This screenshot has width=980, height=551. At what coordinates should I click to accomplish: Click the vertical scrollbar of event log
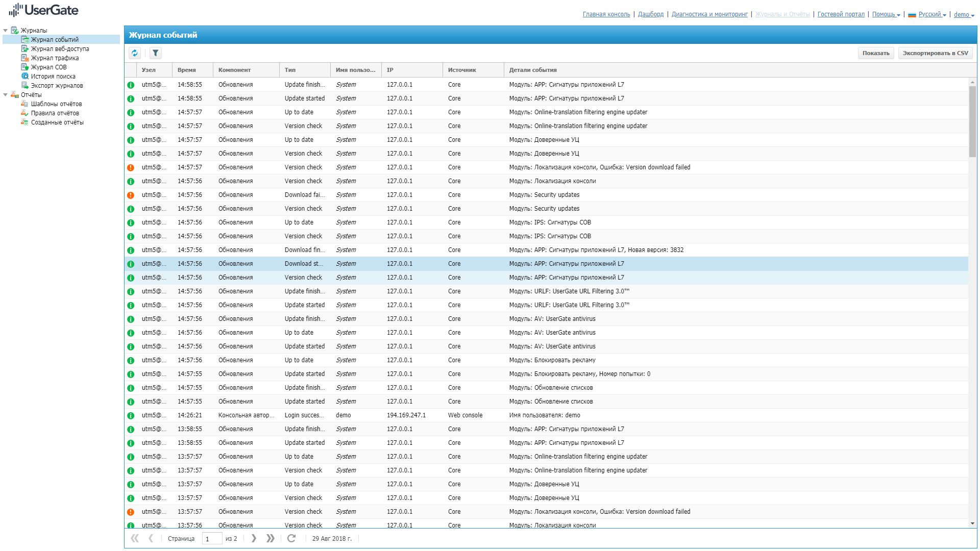972,122
